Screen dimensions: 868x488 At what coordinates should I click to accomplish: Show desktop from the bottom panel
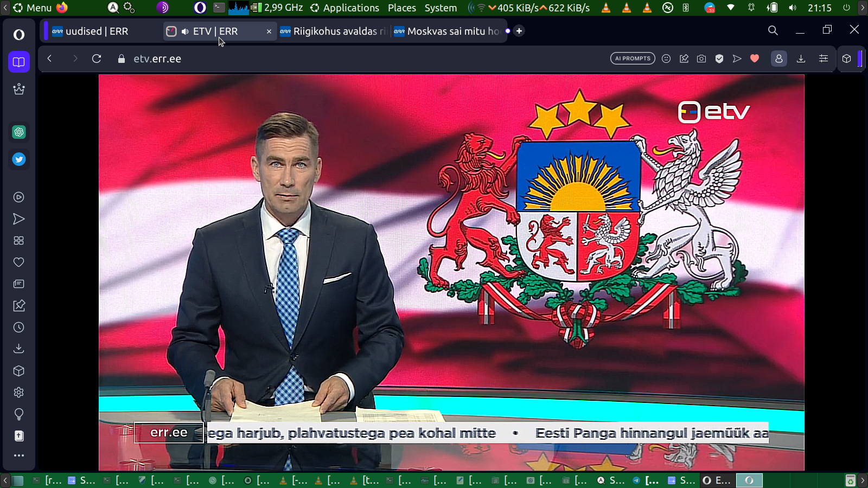tap(18, 480)
